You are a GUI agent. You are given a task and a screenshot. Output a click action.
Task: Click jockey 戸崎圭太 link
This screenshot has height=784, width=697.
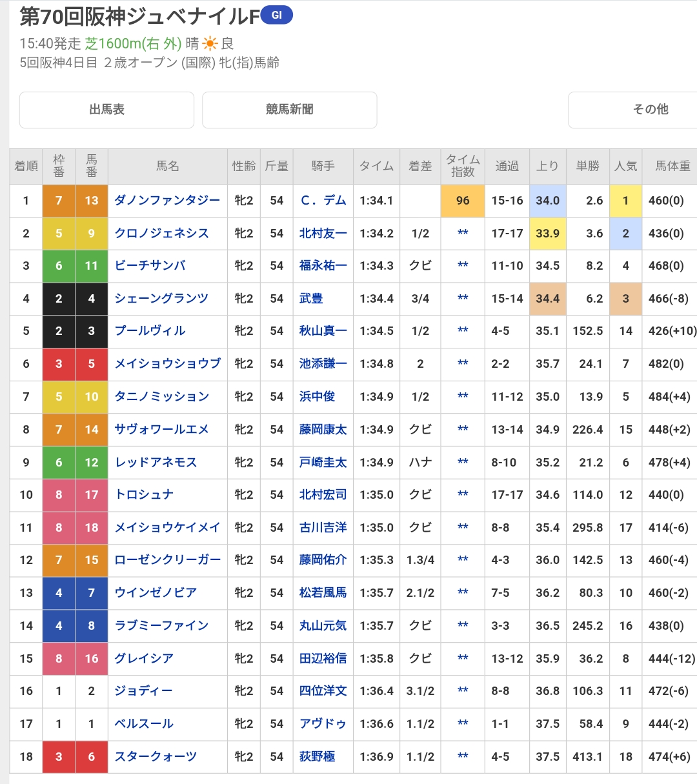(x=323, y=463)
